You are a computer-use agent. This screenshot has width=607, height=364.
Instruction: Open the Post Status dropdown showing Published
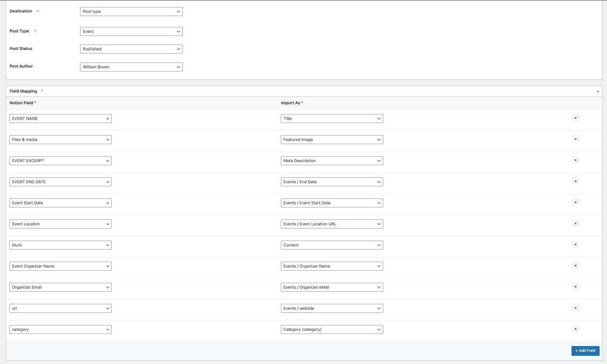131,49
